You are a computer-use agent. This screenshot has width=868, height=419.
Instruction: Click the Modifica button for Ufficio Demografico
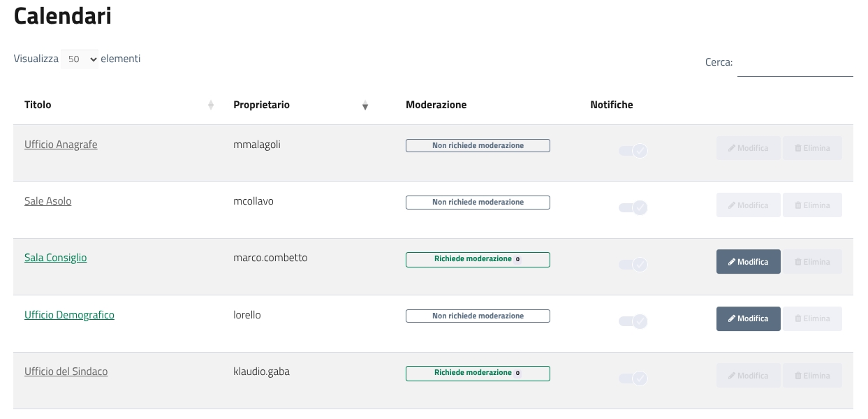(x=748, y=318)
